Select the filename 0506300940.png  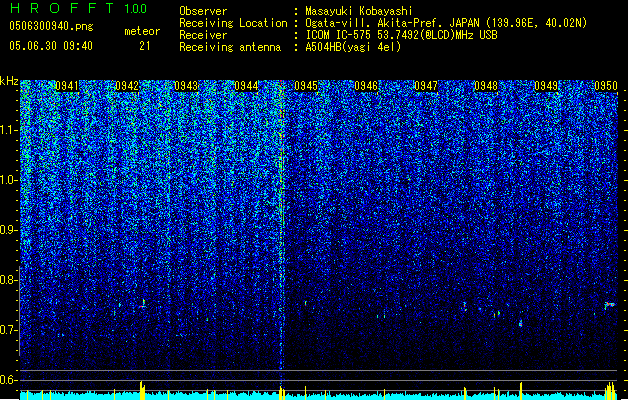51,26
